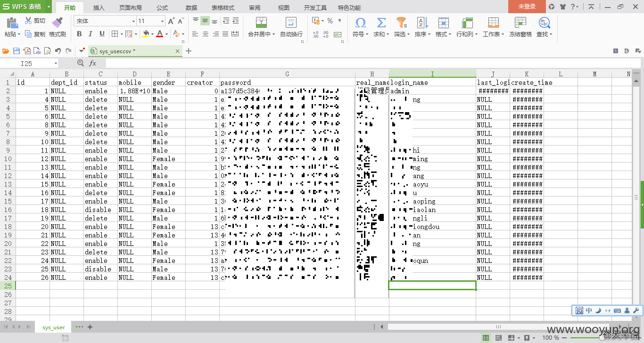Align text right

(x=216, y=34)
